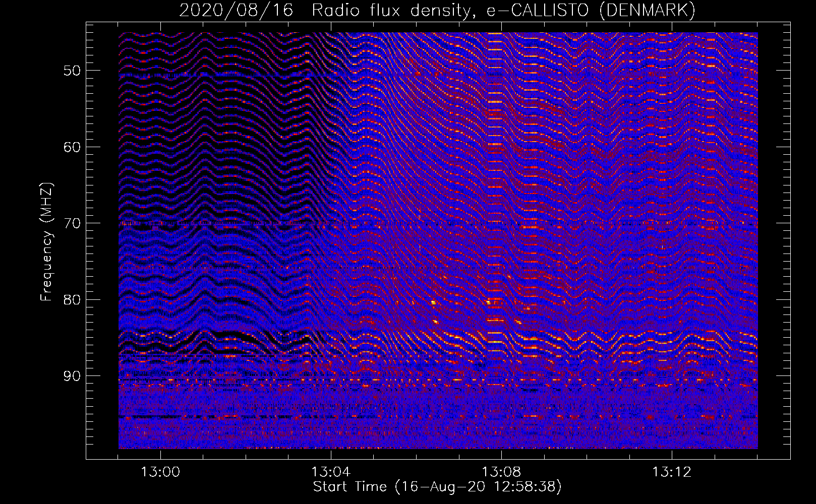The height and width of the screenshot is (504, 816).
Task: Click the 60 frequency tick label
Action: [72, 147]
